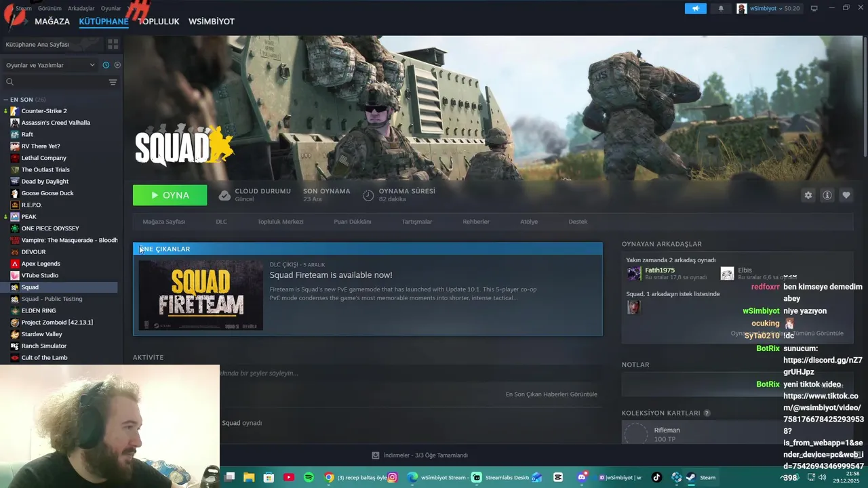
Task: Open downloads status at bottom
Action: (x=420, y=455)
